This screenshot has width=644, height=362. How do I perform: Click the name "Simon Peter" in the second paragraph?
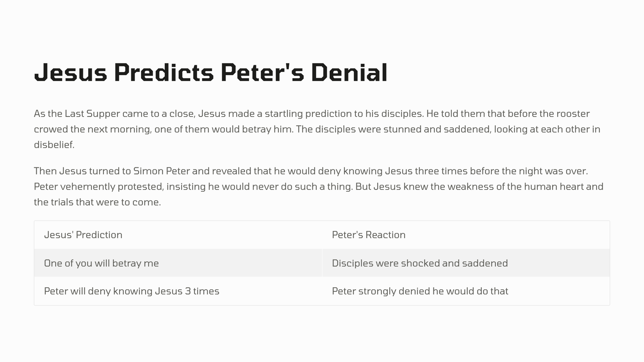162,171
